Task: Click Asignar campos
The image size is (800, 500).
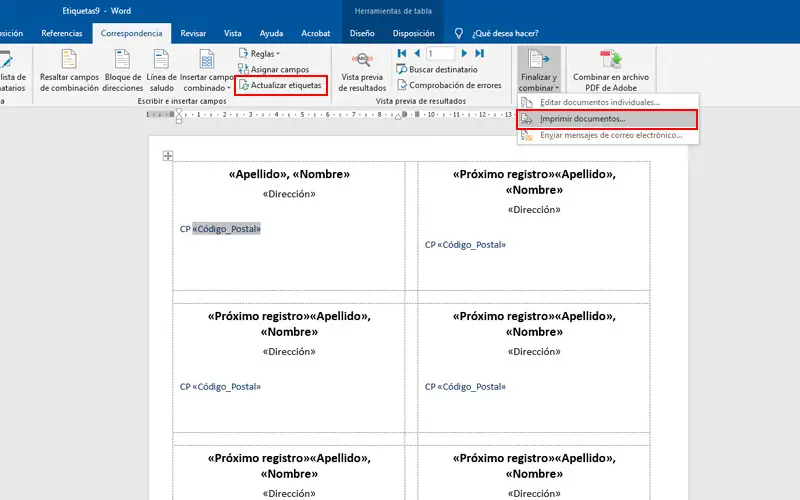Action: [x=273, y=69]
